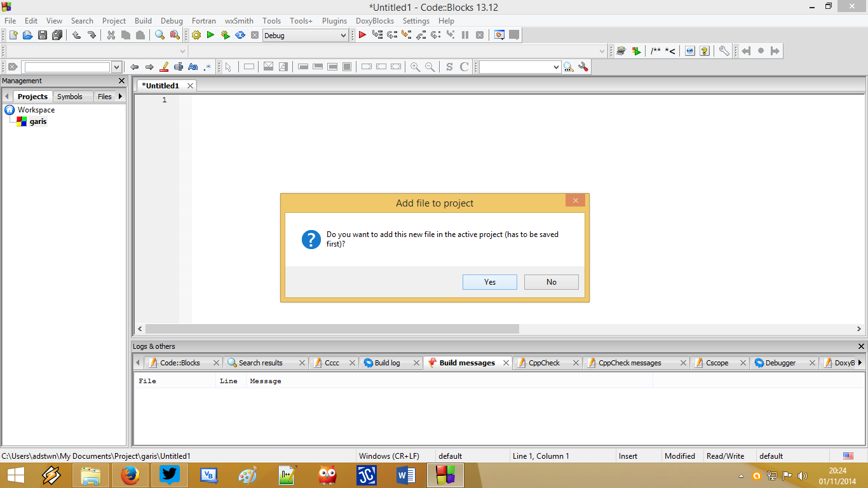868x488 pixels.
Task: Expand the incremental search text dropdown
Action: (x=116, y=67)
